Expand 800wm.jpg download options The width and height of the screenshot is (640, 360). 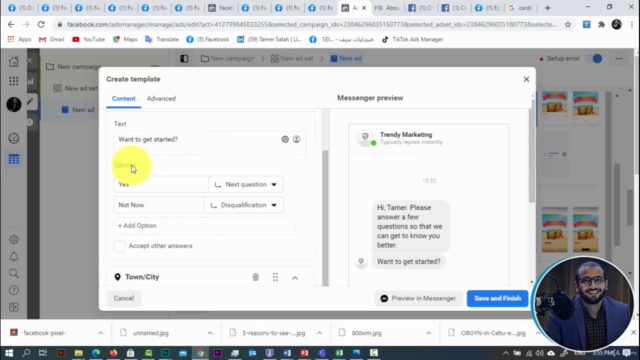[x=429, y=333]
